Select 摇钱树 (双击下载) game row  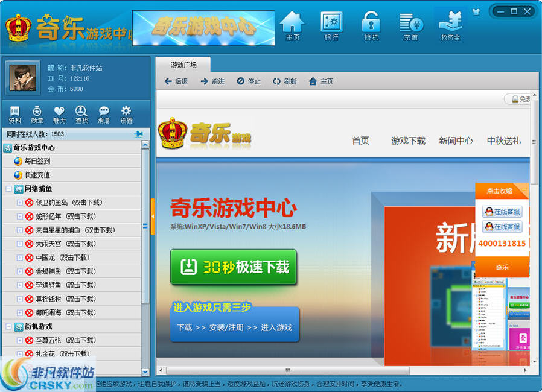coord(72,299)
